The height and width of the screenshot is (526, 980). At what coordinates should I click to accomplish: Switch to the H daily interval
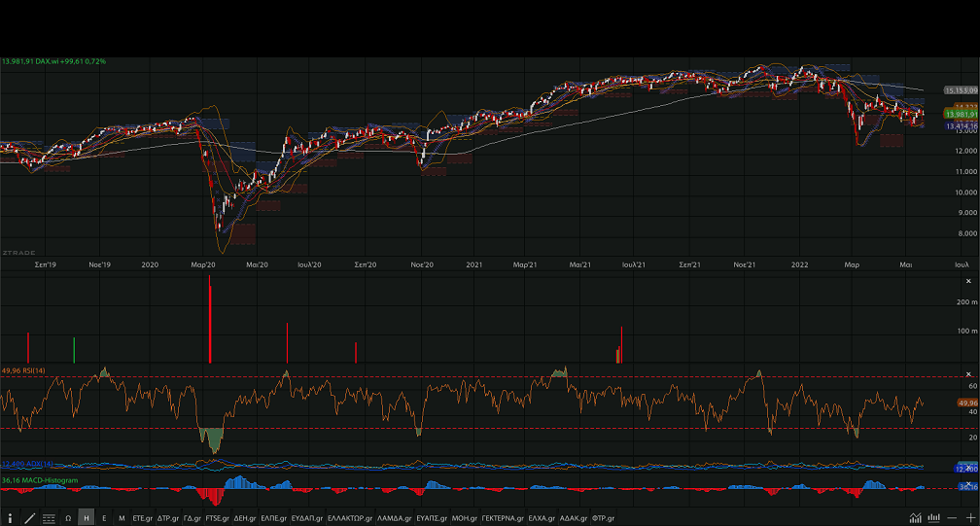(x=87, y=518)
